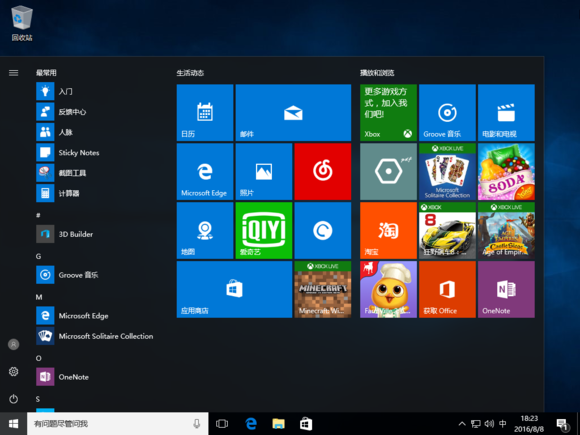Open the red NetEase Music tile

click(323, 172)
